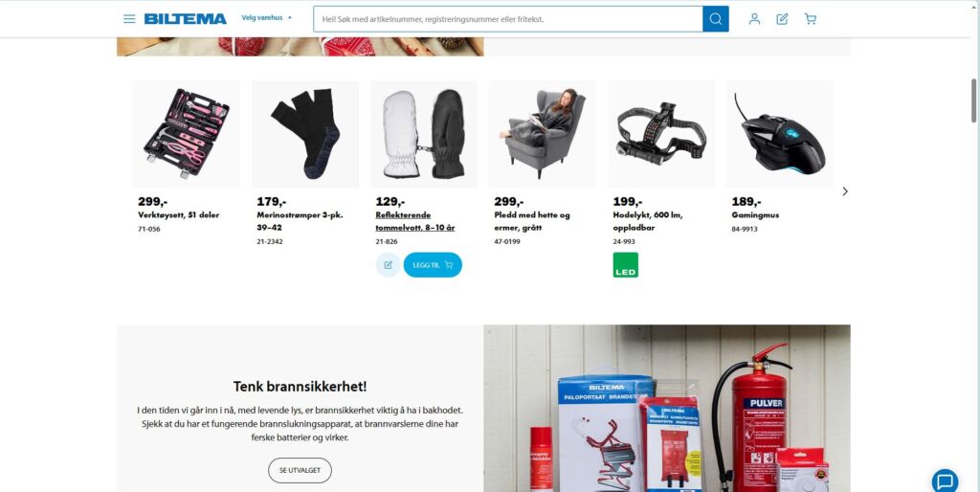Click the page vertical scrollbar thumb
Screen dimensions: 980x492
(x=973, y=101)
